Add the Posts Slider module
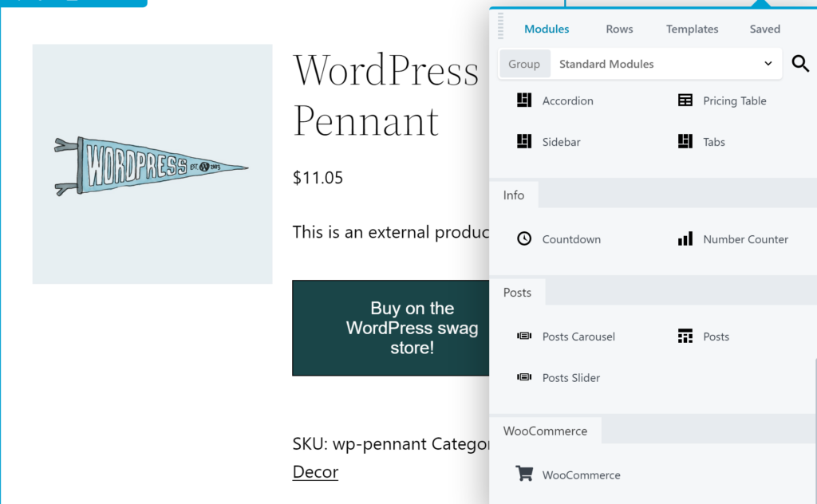This screenshot has height=504, width=817. coord(571,377)
